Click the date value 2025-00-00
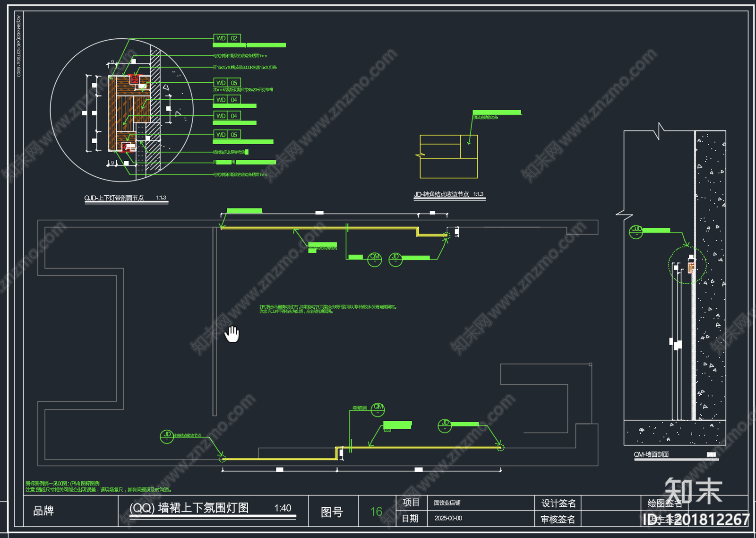Screen dimensions: 756x538 (448, 518)
